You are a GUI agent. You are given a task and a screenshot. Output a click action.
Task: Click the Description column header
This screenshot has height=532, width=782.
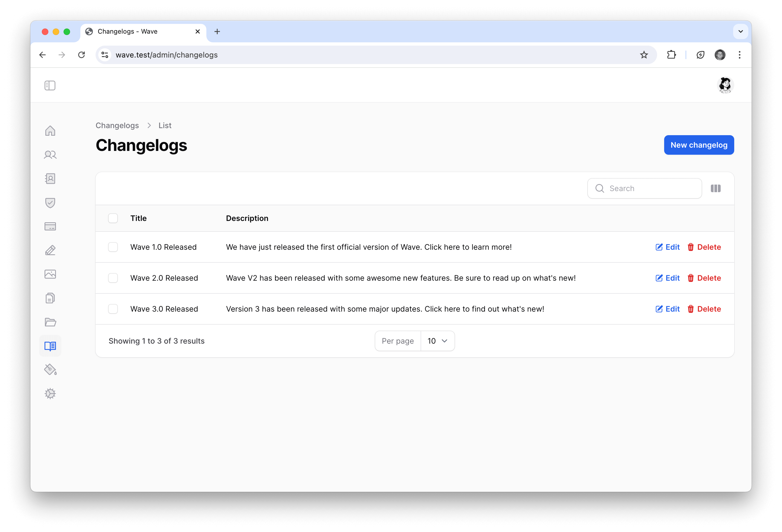(247, 218)
